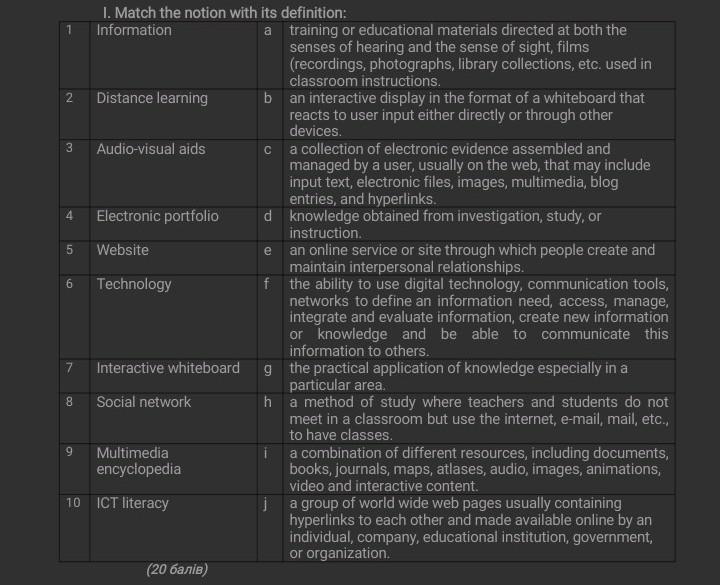Click the 'Website' notion cell
The width and height of the screenshot is (720, 585).
tap(122, 250)
